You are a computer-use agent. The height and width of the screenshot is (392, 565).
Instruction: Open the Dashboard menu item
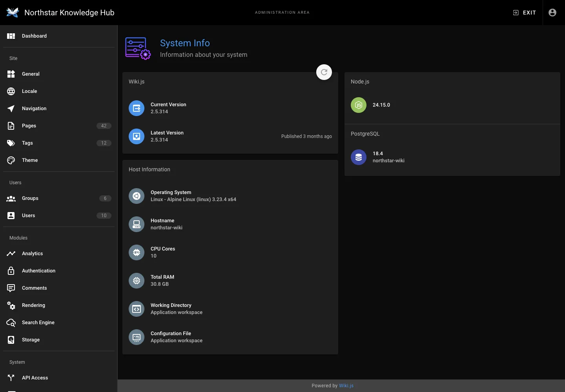(x=59, y=36)
